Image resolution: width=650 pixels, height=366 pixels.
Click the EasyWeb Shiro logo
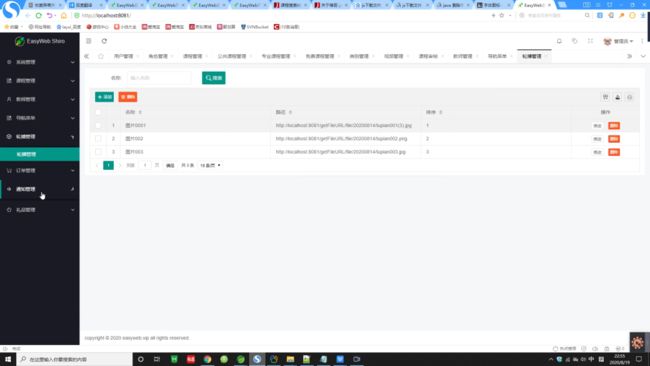point(40,41)
